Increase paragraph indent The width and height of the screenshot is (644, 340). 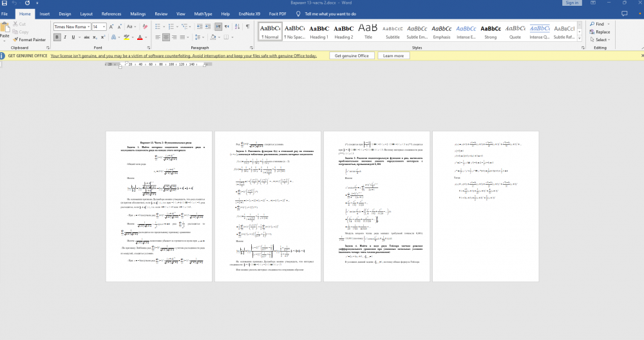point(208,26)
